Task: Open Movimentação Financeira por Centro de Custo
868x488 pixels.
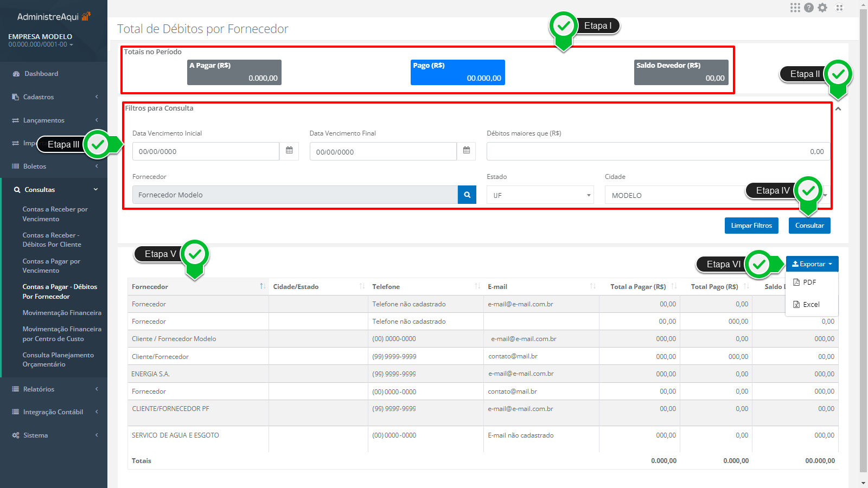Action: (x=62, y=334)
